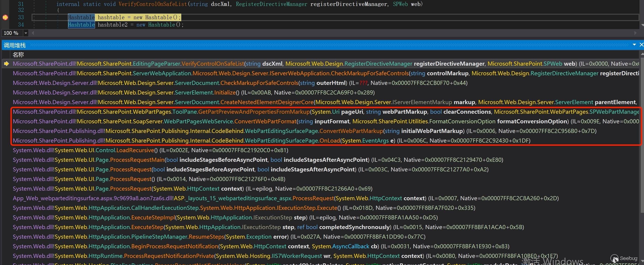Image resolution: width=644 pixels, height=265 pixels.
Task: Select the ASP._layouts_15_webparteditingsurface_aspx.ProcessRequest frame
Action: [x=313, y=198]
